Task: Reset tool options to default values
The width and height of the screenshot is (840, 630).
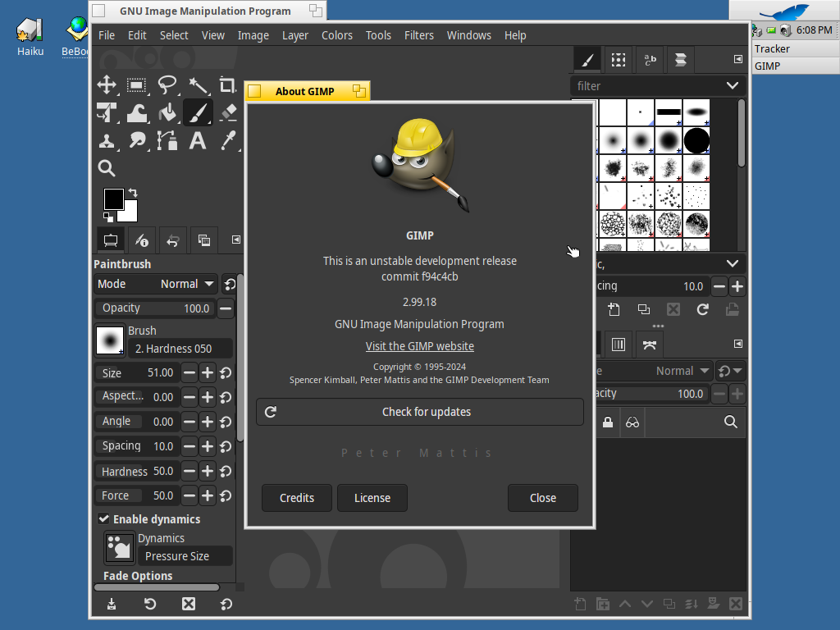Action: (226, 605)
